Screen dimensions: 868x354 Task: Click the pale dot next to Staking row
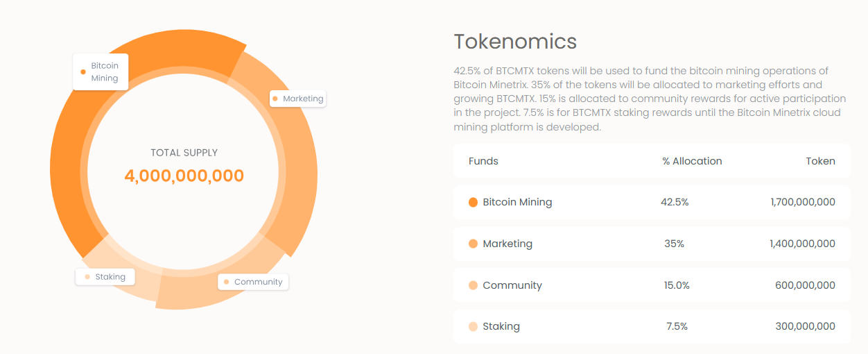(x=474, y=326)
